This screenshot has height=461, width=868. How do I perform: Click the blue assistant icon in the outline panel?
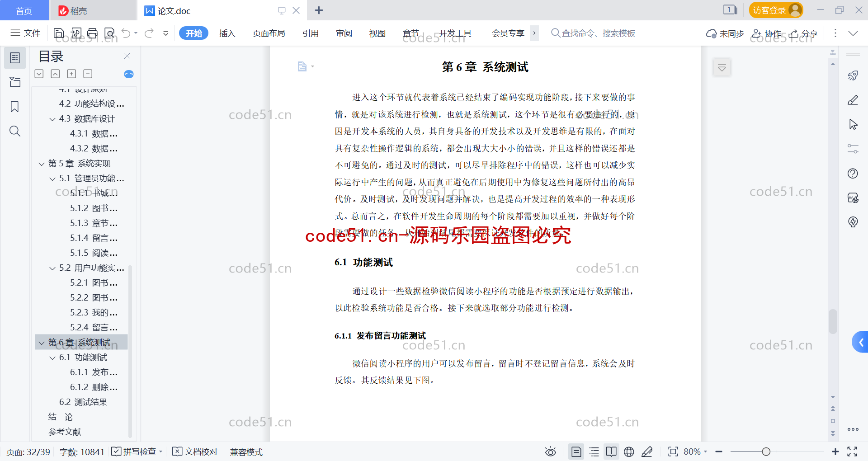(x=129, y=74)
